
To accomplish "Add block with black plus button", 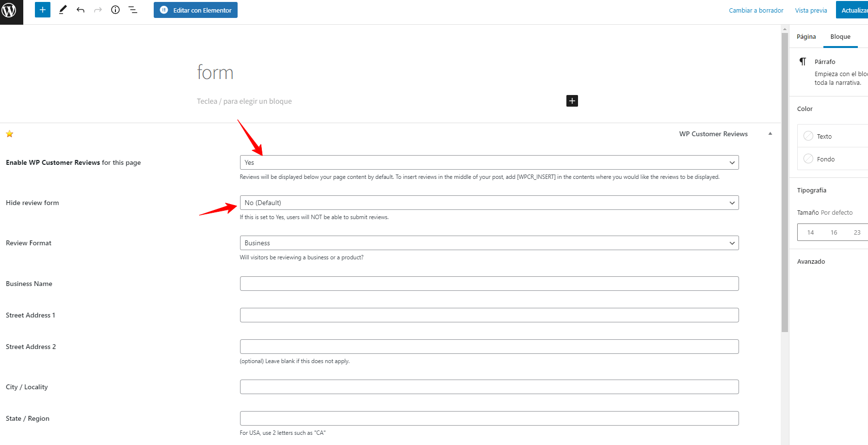I will point(572,101).
